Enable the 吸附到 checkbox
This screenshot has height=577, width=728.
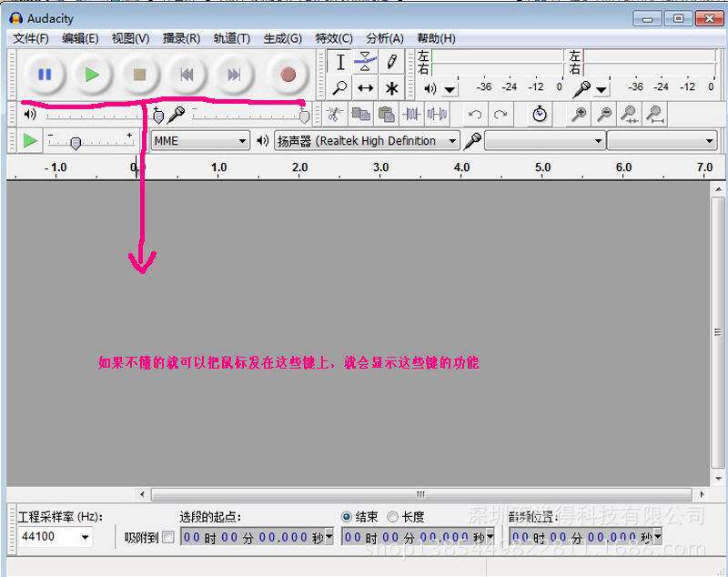click(168, 538)
